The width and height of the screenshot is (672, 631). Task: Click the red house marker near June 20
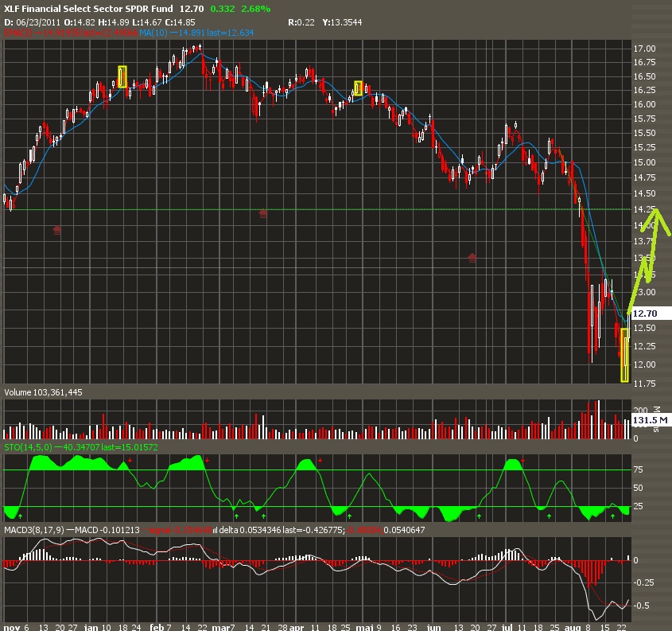click(472, 258)
